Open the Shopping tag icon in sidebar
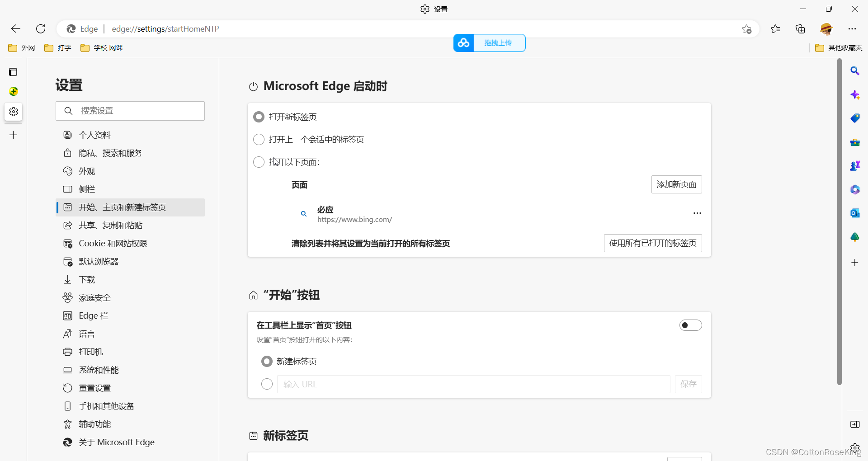Screen dimensions: 868x461 click(855, 118)
